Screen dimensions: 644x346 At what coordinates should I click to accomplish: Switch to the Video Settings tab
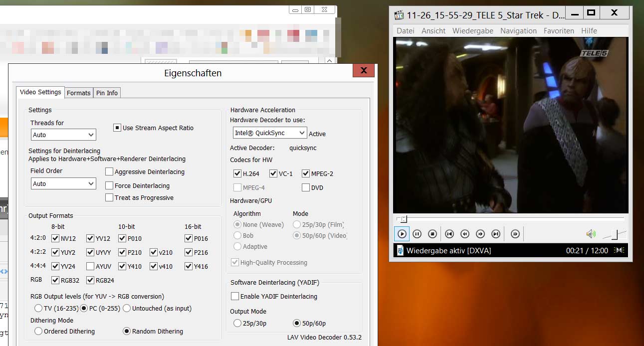coord(40,92)
